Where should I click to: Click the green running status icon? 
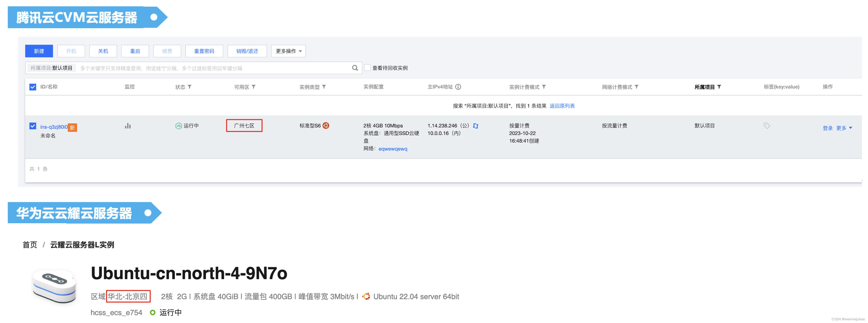click(179, 126)
